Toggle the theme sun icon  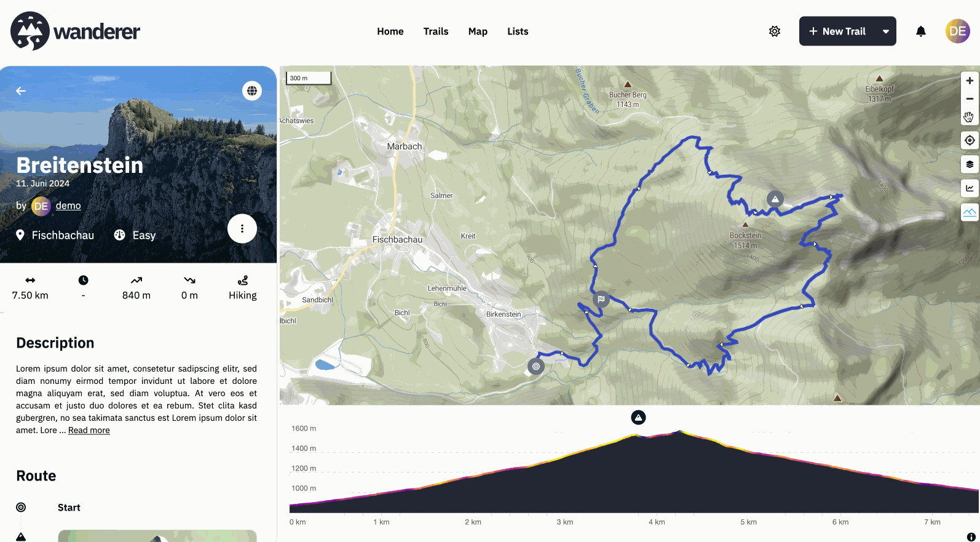tap(775, 31)
